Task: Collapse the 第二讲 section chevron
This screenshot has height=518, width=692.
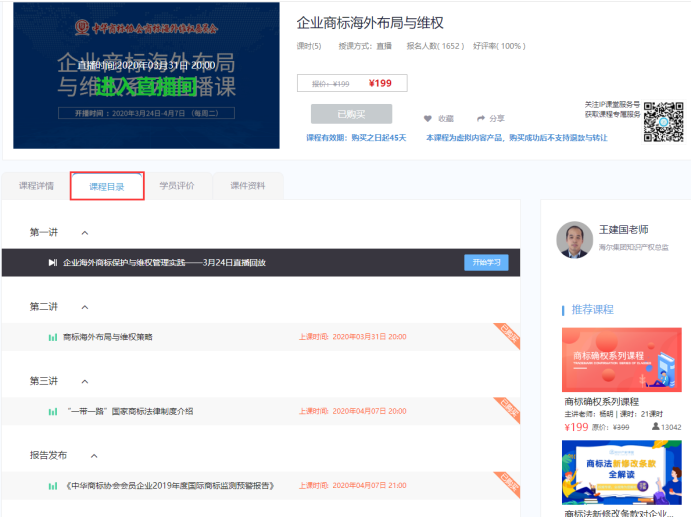Action: [85, 306]
